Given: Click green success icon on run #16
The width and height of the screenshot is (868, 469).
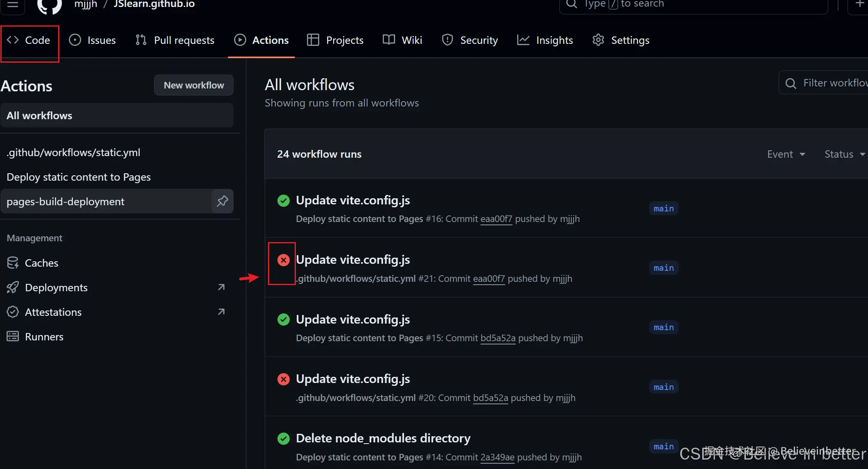Looking at the screenshot, I should [283, 201].
